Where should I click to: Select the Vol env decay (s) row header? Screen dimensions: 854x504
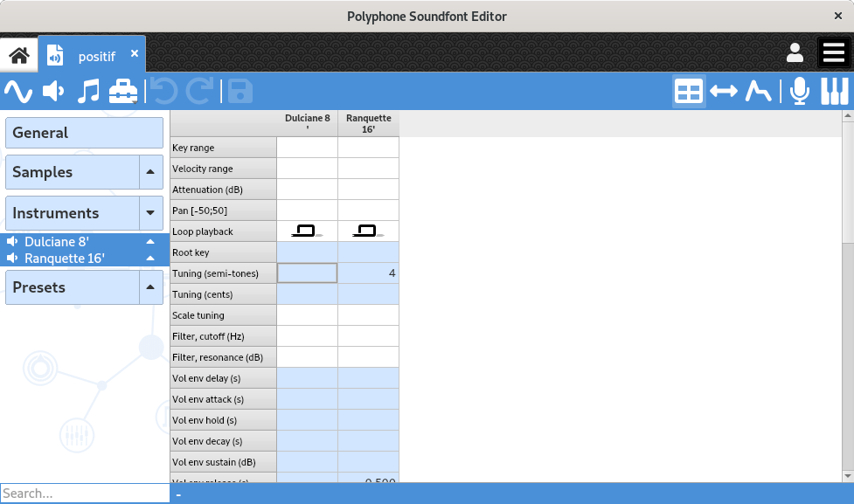(x=223, y=441)
